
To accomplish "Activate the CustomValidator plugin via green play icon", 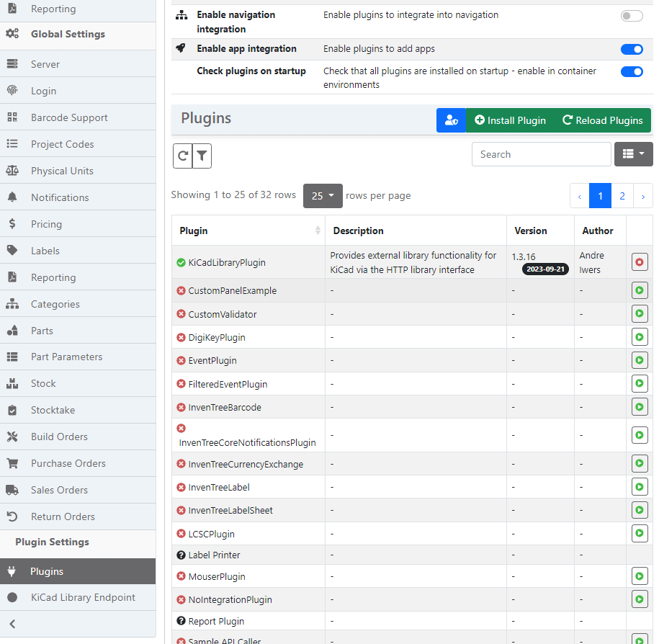I will (x=640, y=313).
